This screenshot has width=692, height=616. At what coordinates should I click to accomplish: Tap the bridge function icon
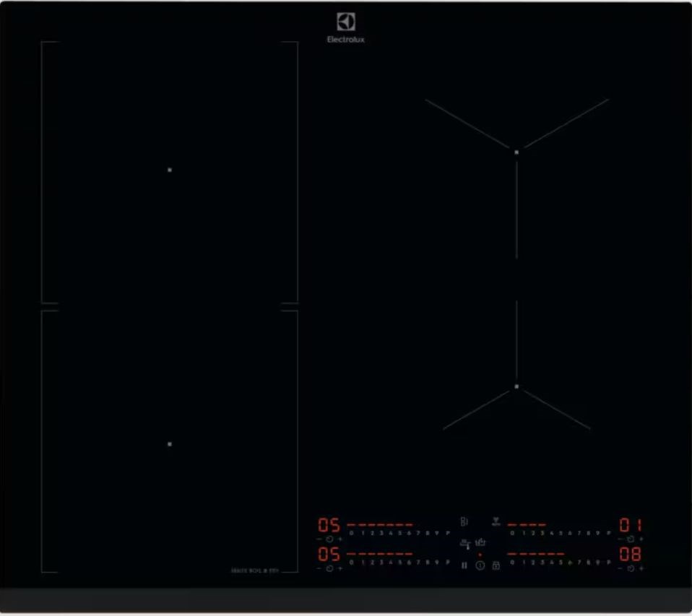pos(464,521)
